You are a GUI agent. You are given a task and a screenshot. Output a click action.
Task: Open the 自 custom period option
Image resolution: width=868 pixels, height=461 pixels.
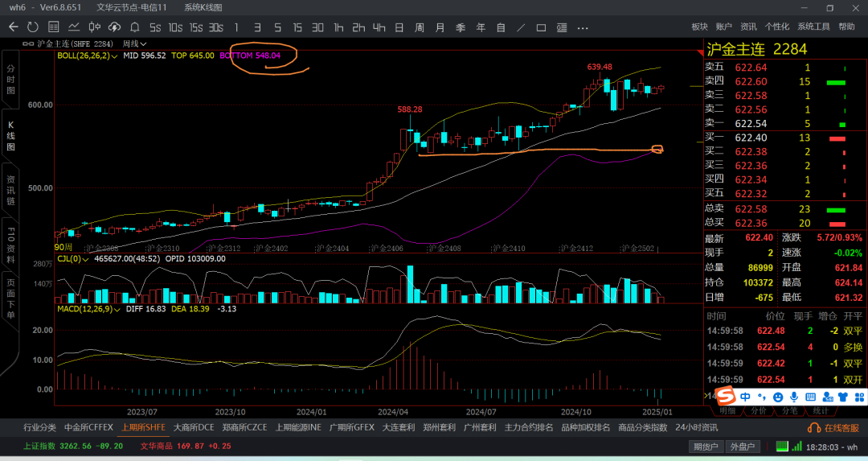(501, 27)
